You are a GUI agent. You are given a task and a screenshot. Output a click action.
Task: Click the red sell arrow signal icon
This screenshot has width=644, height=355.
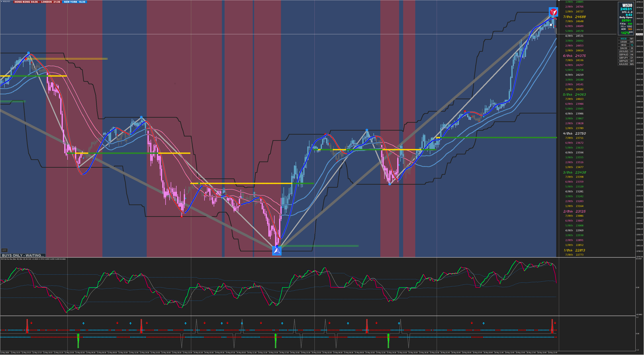click(553, 12)
